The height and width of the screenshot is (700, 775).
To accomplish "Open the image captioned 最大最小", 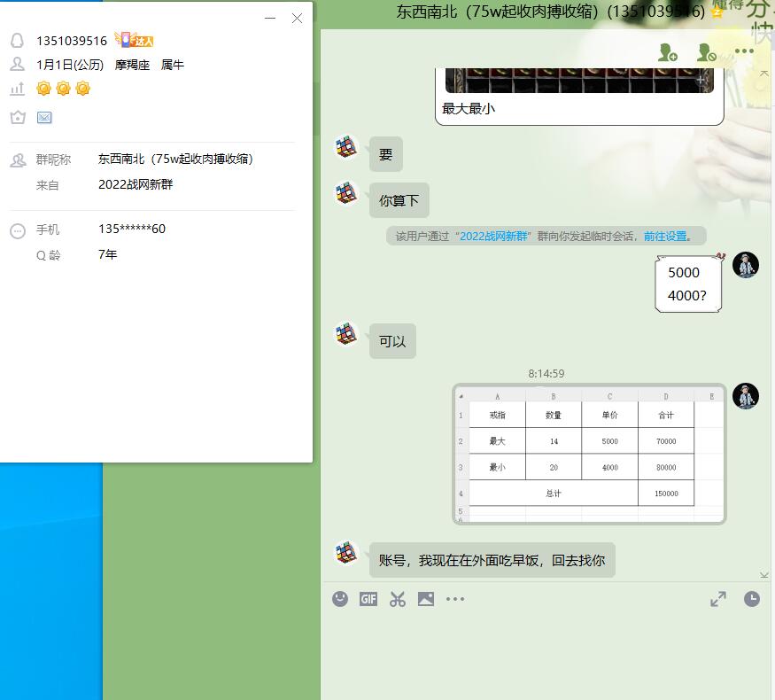I will click(x=579, y=80).
